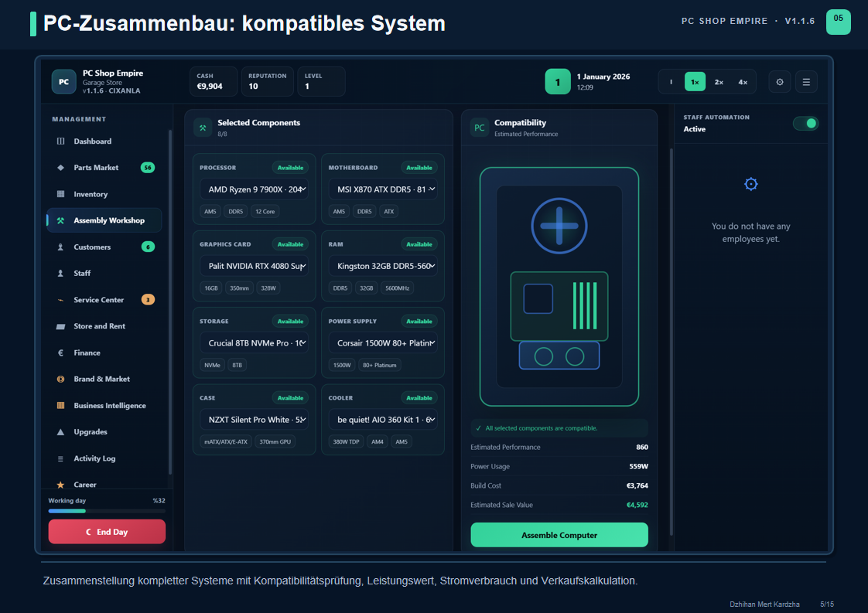Click the Power Usage 559W value
This screenshot has width=868, height=613.
pyautogui.click(x=638, y=466)
